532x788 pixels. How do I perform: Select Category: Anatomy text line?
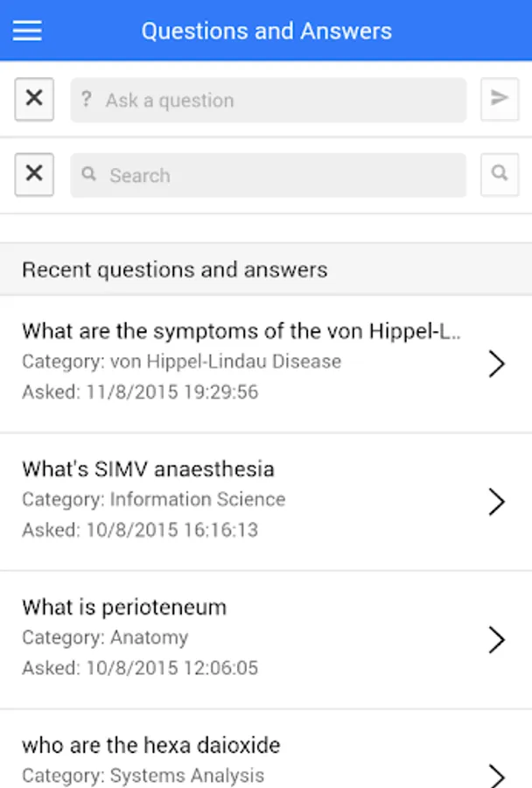point(105,637)
